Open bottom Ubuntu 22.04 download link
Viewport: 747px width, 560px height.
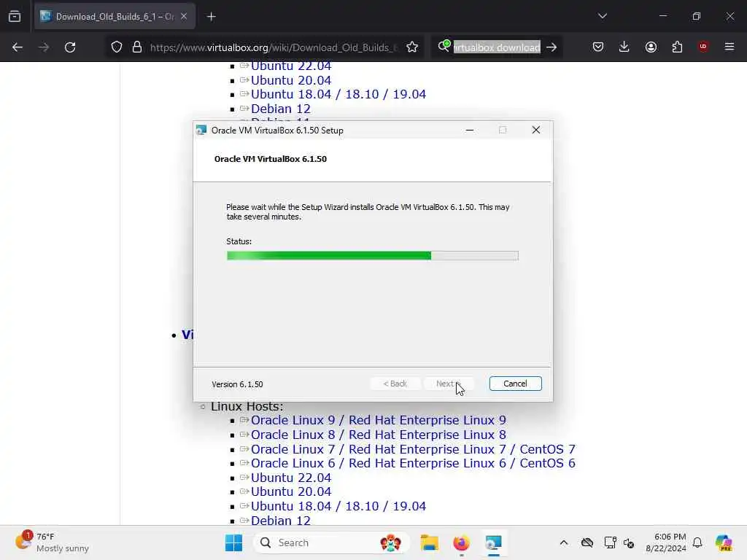click(290, 478)
